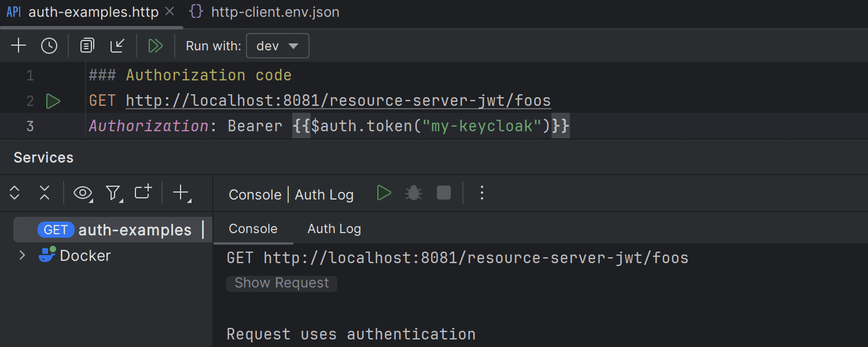Viewport: 868px width, 347px height.
Task: Add a new service with the plus icon
Action: click(x=179, y=193)
